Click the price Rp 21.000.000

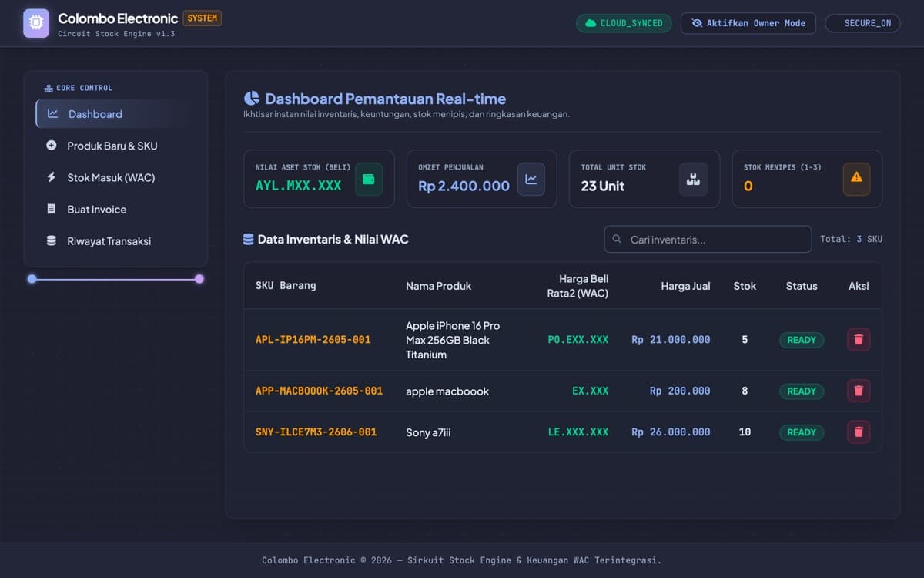pyautogui.click(x=671, y=340)
